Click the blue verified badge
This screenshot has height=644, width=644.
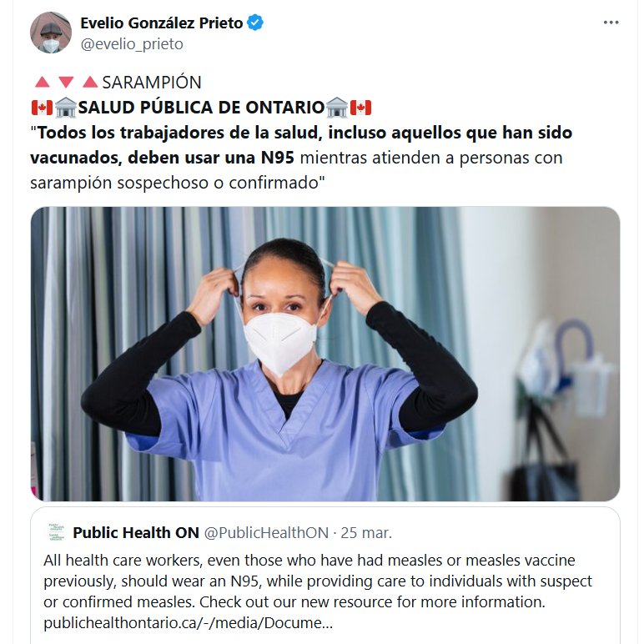[254, 23]
